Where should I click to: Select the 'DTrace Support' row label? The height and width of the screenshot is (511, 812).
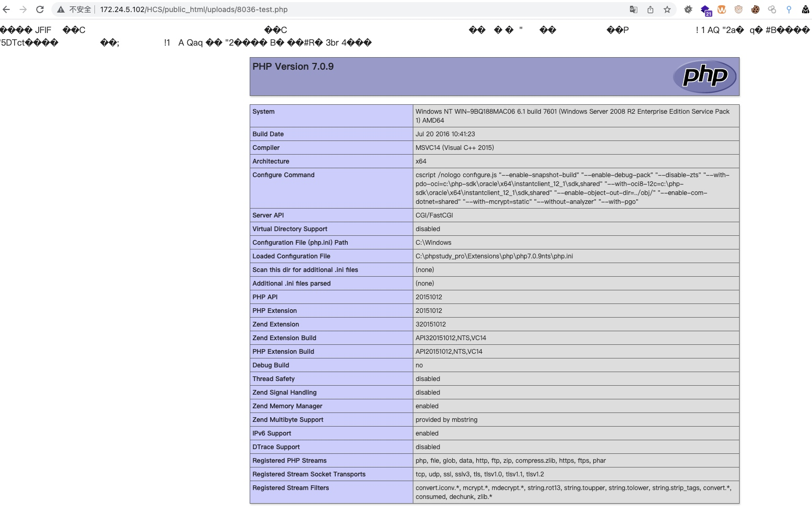pos(276,447)
